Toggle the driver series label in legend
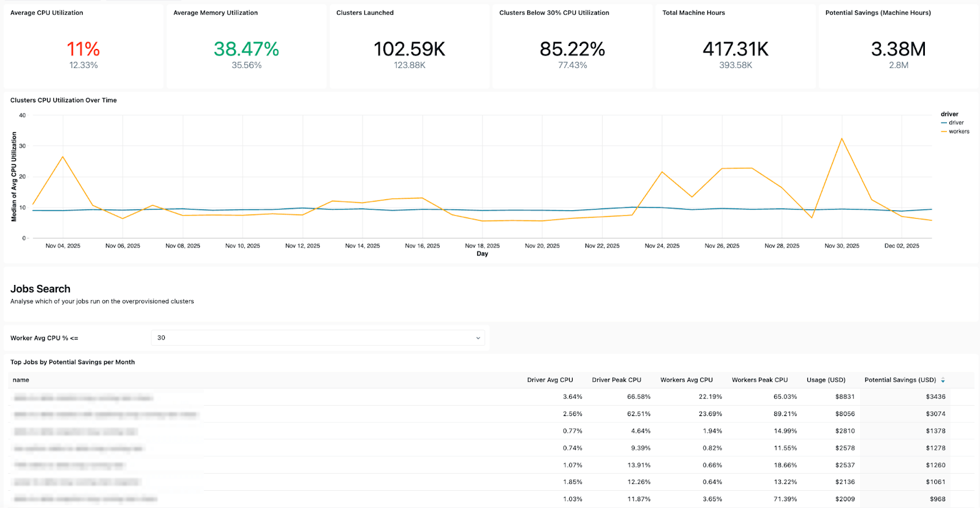Screen dimensions: 980x508 956,123
